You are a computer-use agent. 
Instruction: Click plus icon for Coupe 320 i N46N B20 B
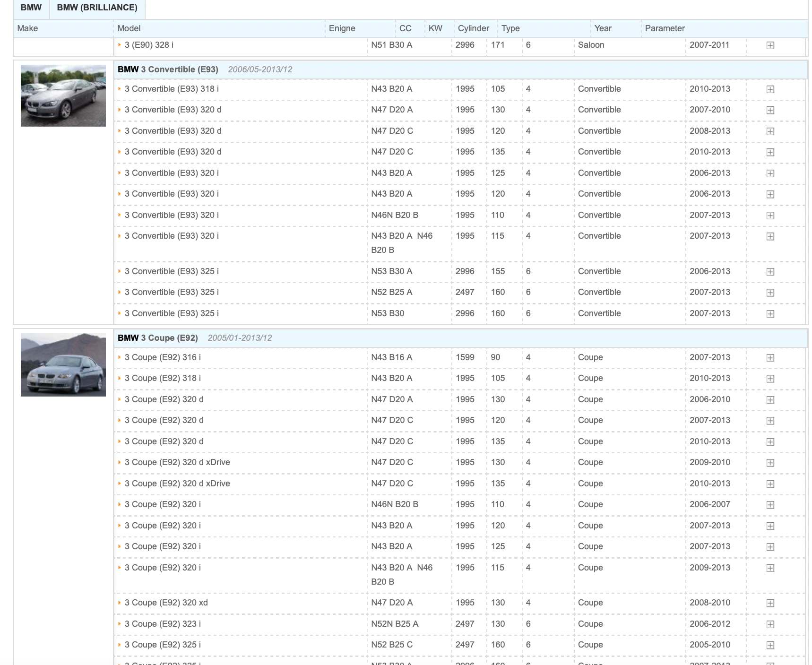(770, 505)
